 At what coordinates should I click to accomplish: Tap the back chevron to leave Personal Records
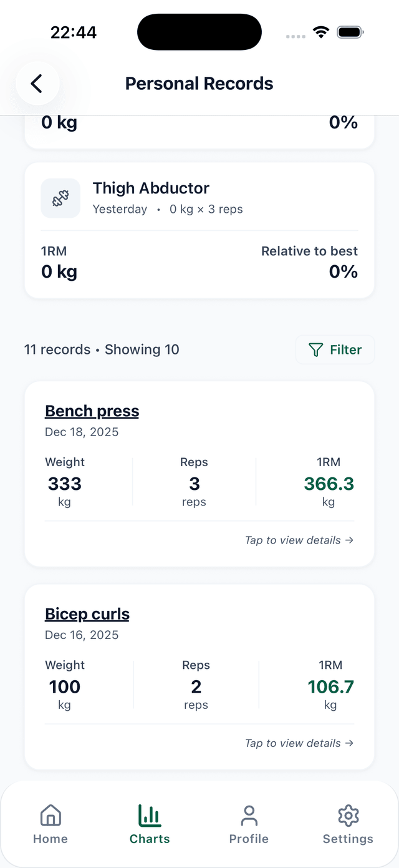point(37,83)
